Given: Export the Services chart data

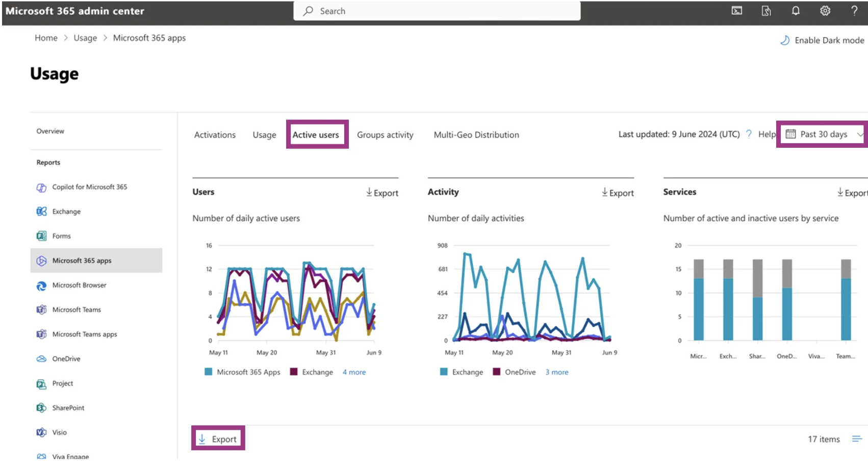Looking at the screenshot, I should [852, 193].
